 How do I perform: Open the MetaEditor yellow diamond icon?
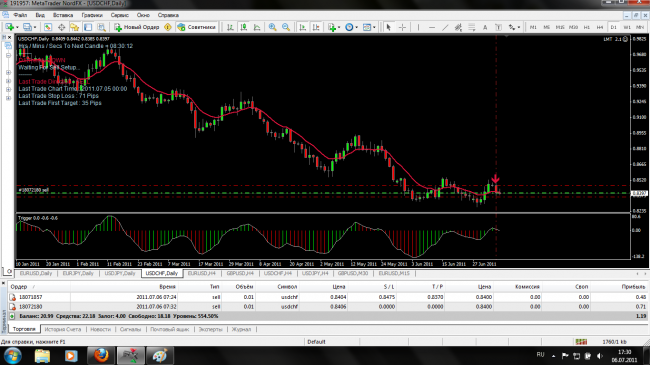[x=167, y=27]
